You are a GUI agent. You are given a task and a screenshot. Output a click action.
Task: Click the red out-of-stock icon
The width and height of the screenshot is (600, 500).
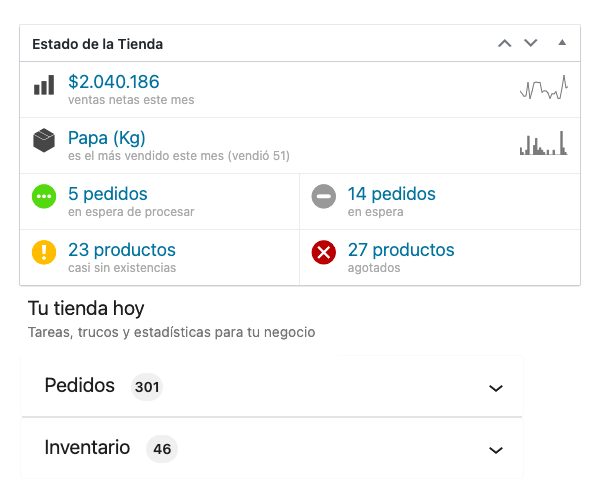coord(323,253)
